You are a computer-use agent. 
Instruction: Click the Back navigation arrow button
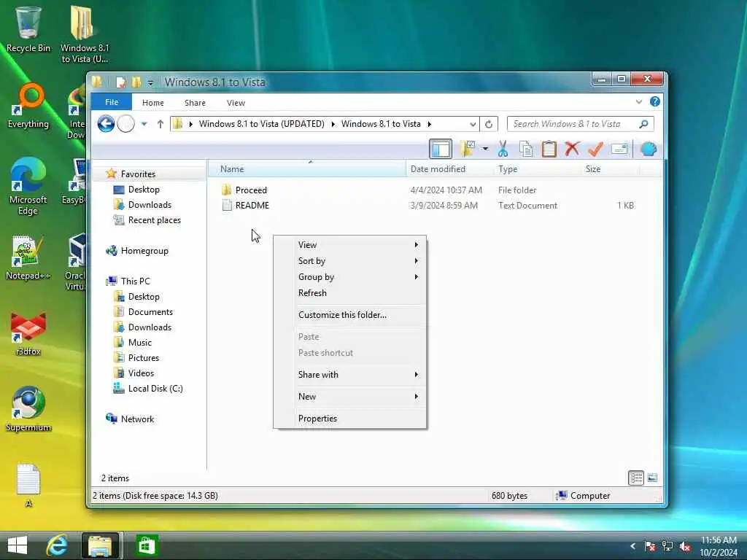click(106, 124)
